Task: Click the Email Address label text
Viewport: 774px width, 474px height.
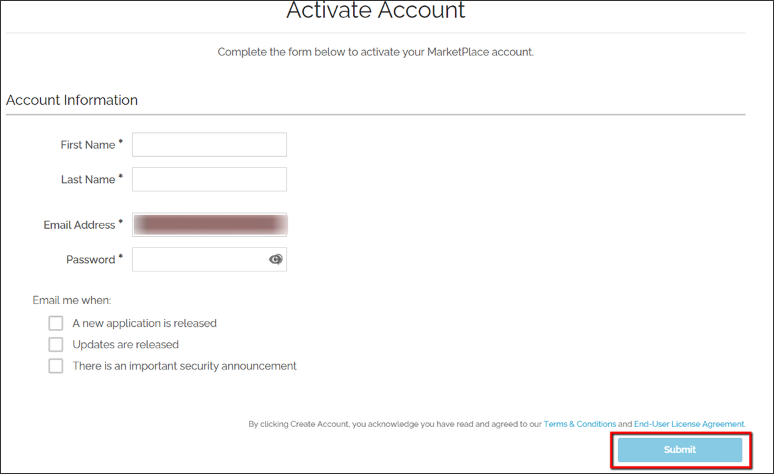Action: tap(79, 225)
